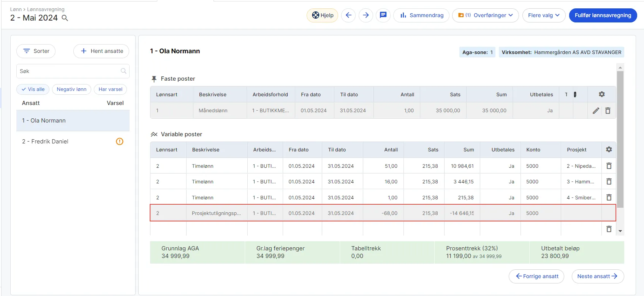This screenshot has width=644, height=296.
Task: Click the search icon beside Mai 2024
Action: tap(65, 18)
